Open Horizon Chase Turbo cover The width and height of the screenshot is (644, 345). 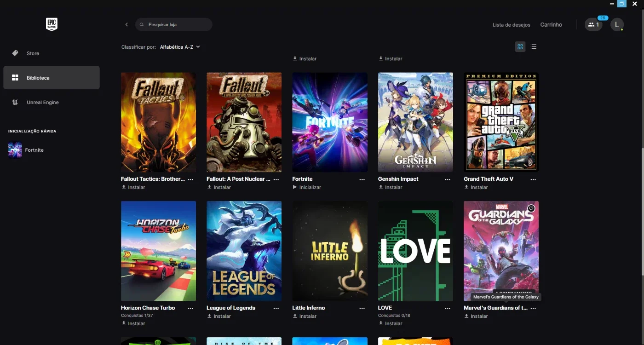158,251
